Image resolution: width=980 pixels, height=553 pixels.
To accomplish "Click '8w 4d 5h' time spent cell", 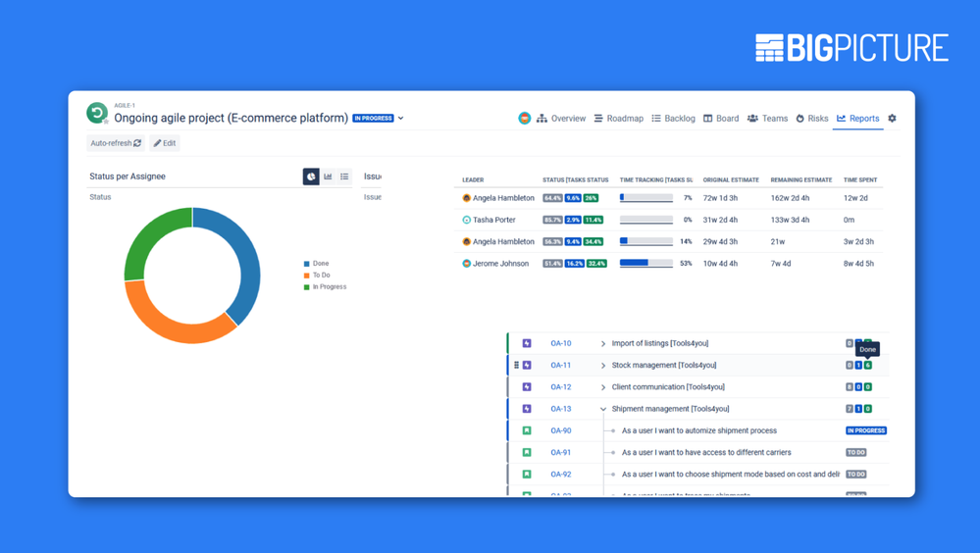I will point(858,264).
